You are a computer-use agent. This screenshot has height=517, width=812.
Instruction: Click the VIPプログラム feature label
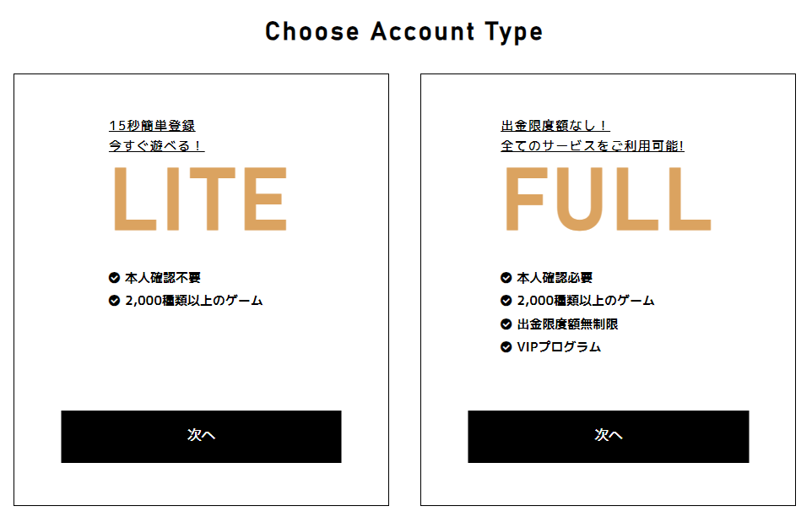point(559,346)
